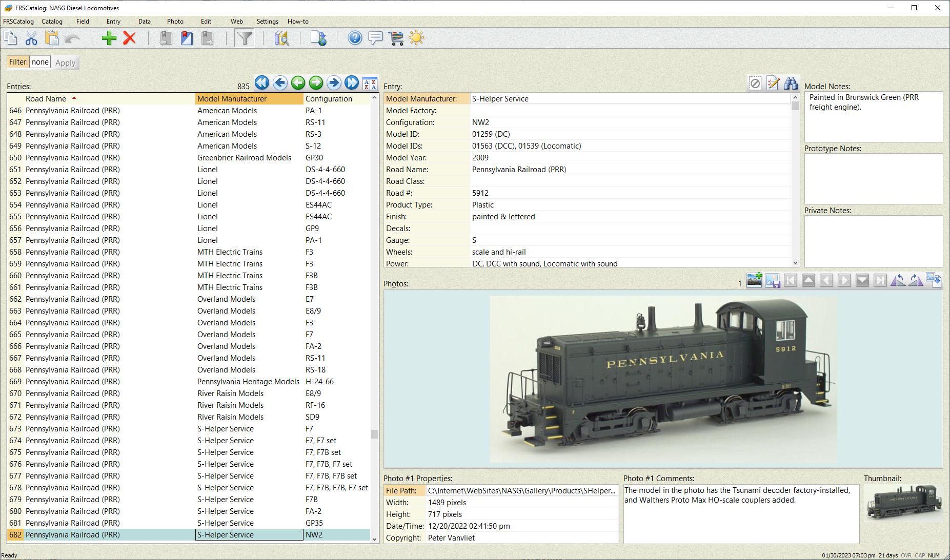This screenshot has height=560, width=950.
Task: Open the FRSCatalog menu
Action: [18, 21]
